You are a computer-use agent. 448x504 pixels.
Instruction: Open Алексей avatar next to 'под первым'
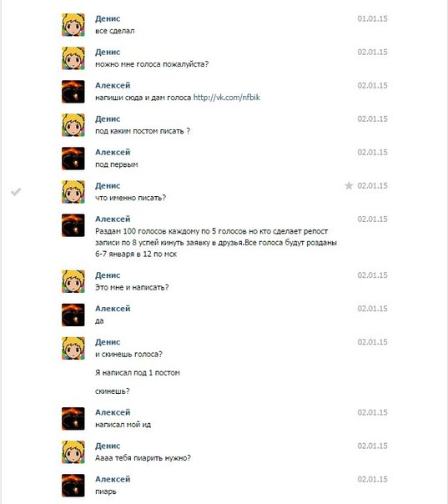tap(73, 159)
